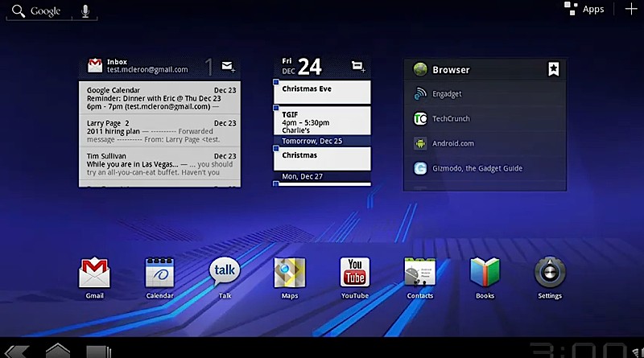644x358 pixels.
Task: Click the plus to customize home screen
Action: pyautogui.click(x=630, y=10)
